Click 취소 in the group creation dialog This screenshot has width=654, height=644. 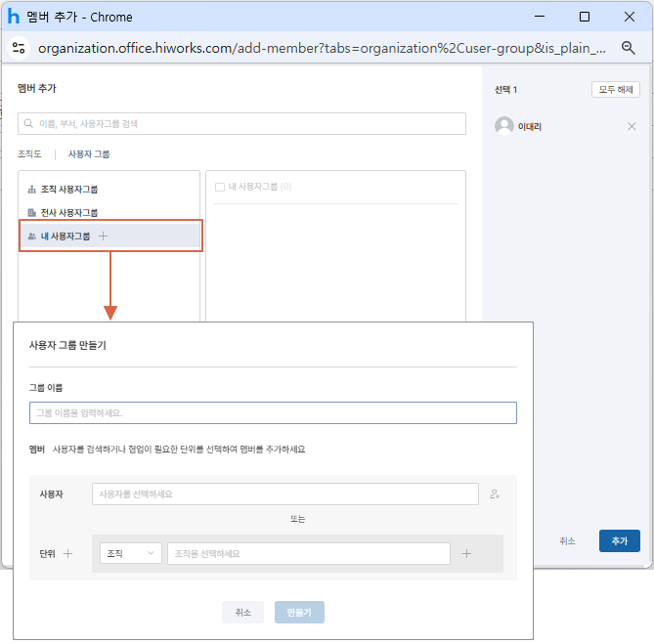242,612
